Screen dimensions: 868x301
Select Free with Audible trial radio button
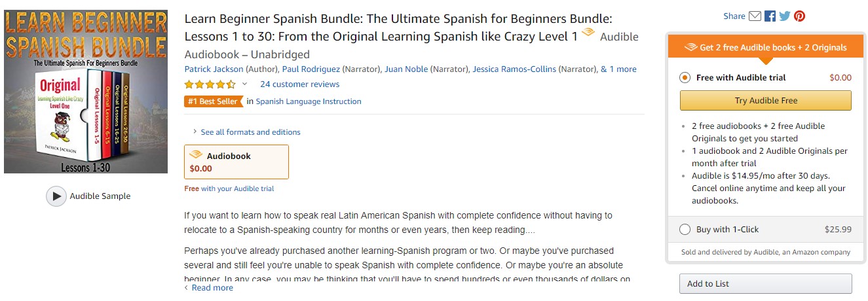click(685, 78)
